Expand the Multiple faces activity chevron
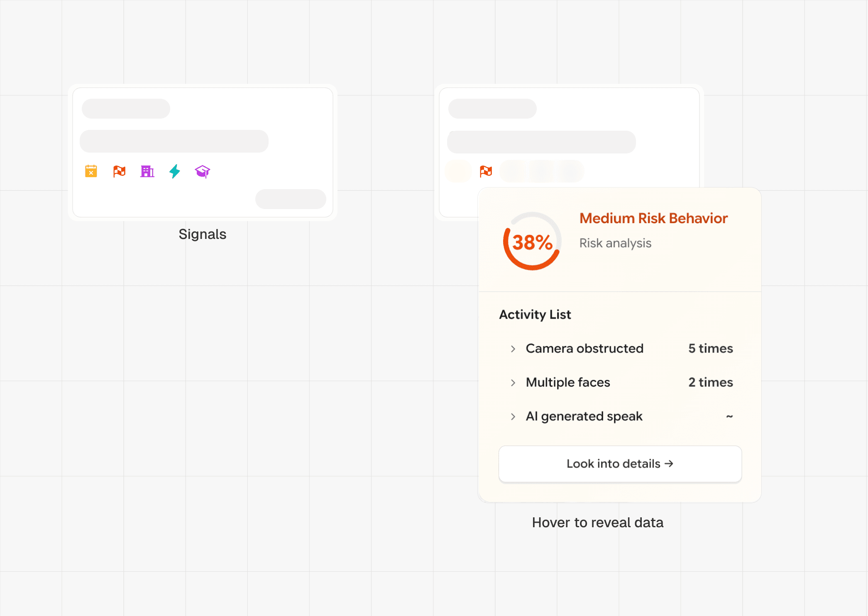The height and width of the screenshot is (616, 868). [513, 383]
